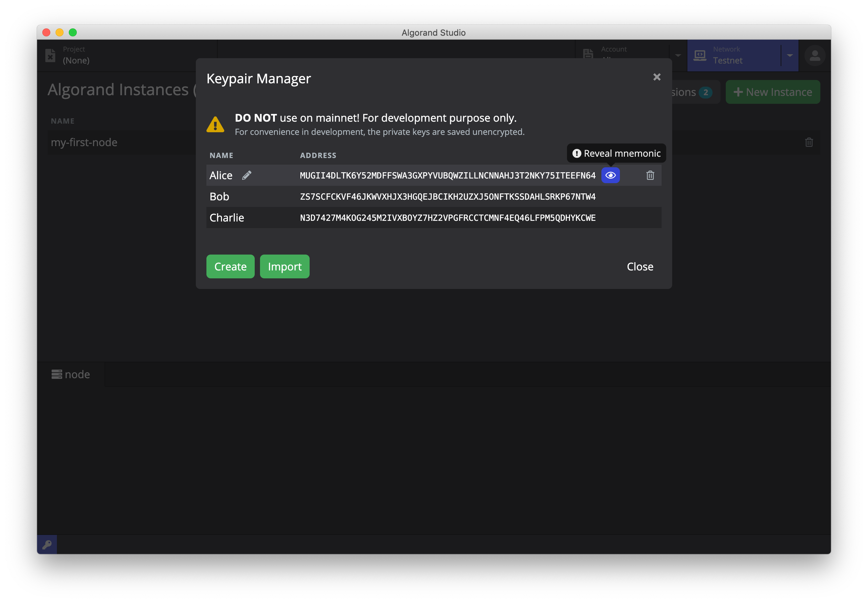868x603 pixels.
Task: Import an existing keypair
Action: tap(284, 266)
